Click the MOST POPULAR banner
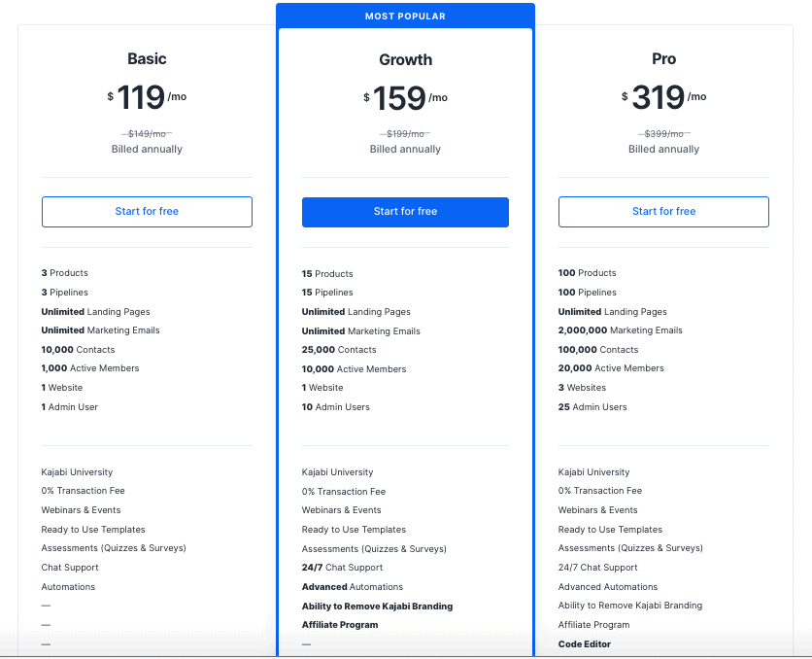 (x=405, y=17)
